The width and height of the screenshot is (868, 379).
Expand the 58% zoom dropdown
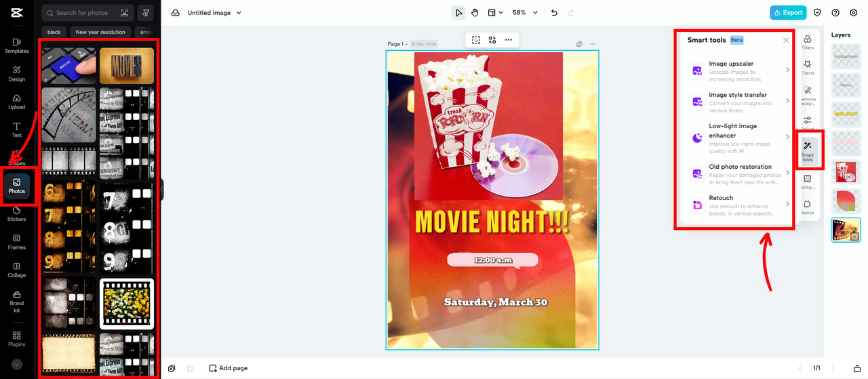pyautogui.click(x=525, y=12)
